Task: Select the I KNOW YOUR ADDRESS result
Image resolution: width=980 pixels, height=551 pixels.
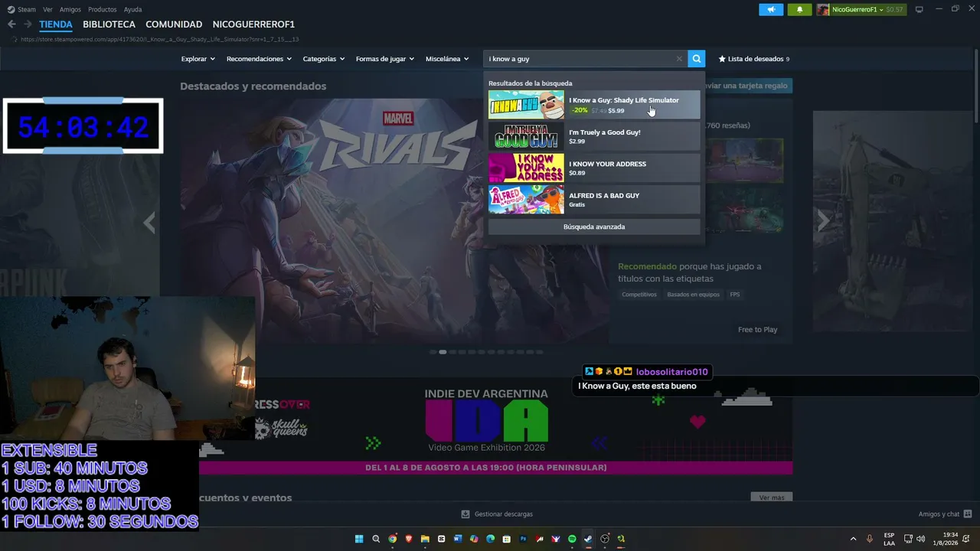Action: tap(594, 168)
